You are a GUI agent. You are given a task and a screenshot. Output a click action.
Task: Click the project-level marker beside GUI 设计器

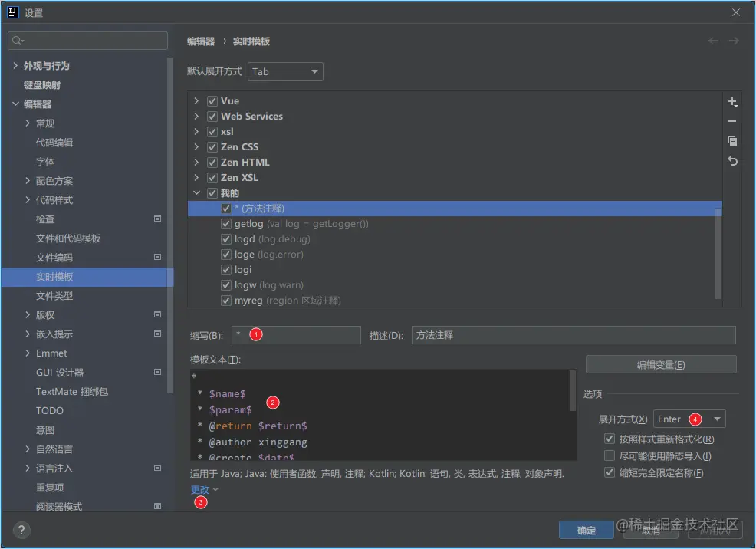tap(157, 372)
